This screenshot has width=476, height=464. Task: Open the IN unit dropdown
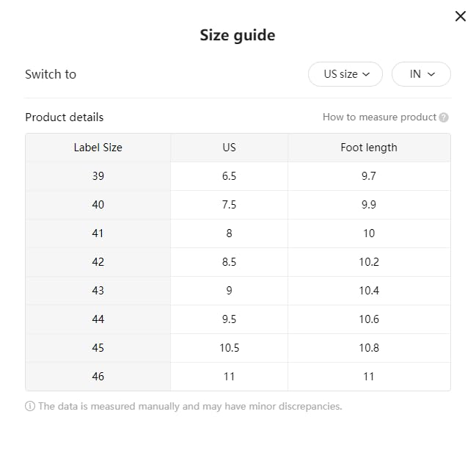click(421, 74)
